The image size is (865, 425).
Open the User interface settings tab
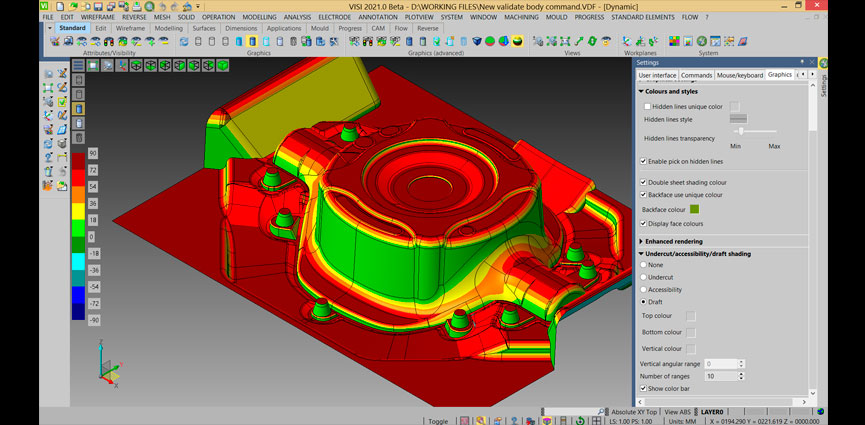tap(657, 75)
